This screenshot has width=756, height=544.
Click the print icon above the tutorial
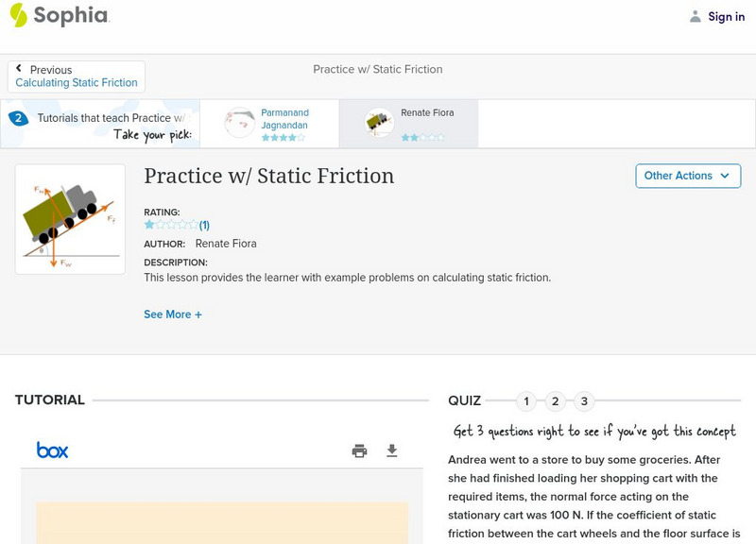[x=359, y=450]
